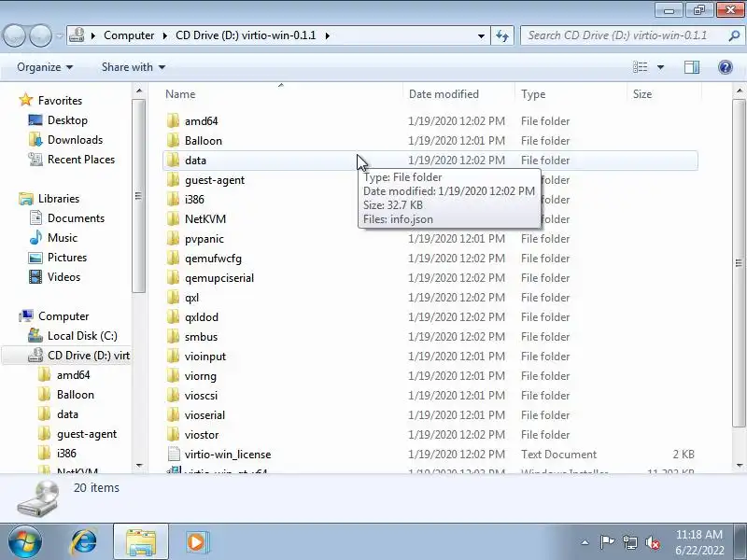
Task: Click navigation pane scrollbar down arrow
Action: click(x=138, y=465)
